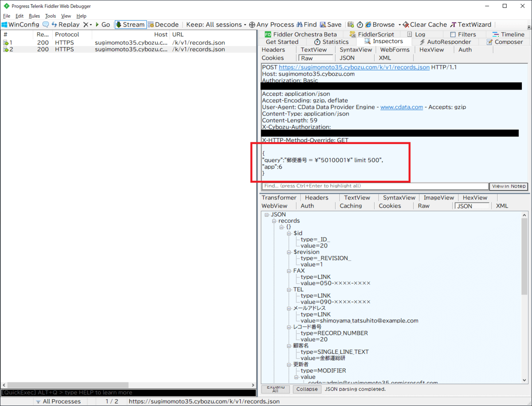The width and height of the screenshot is (532, 406).
Task: Select value=shimoyama_tatsuhito@example.com tree item
Action: point(359,321)
